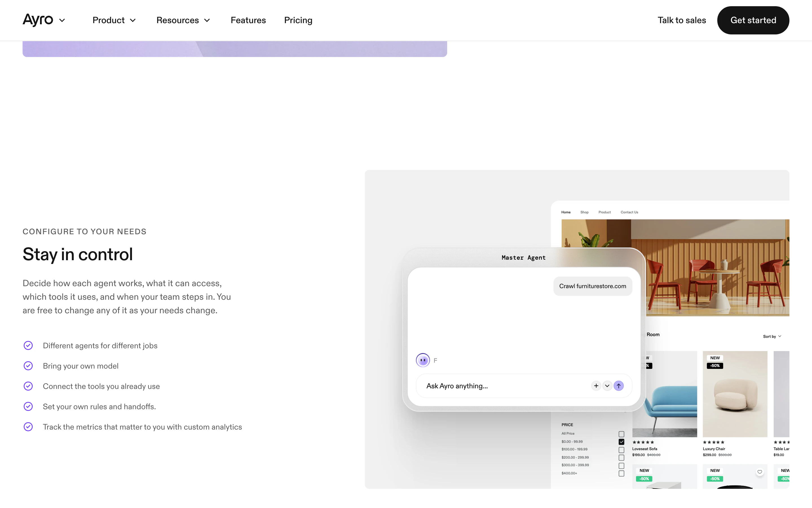Click Contact Us in store mockup
812x508 pixels.
(x=629, y=212)
